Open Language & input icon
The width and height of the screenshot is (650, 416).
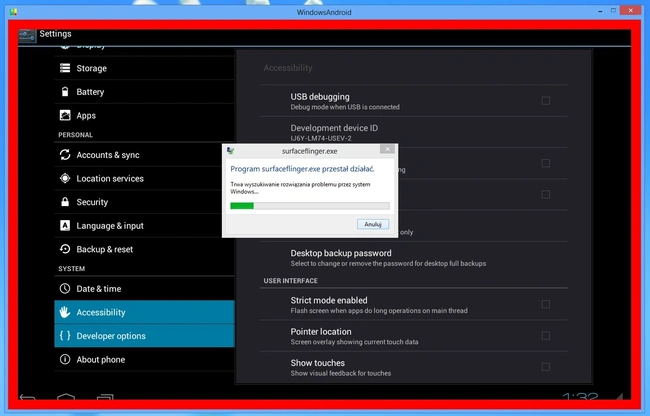[x=65, y=225]
